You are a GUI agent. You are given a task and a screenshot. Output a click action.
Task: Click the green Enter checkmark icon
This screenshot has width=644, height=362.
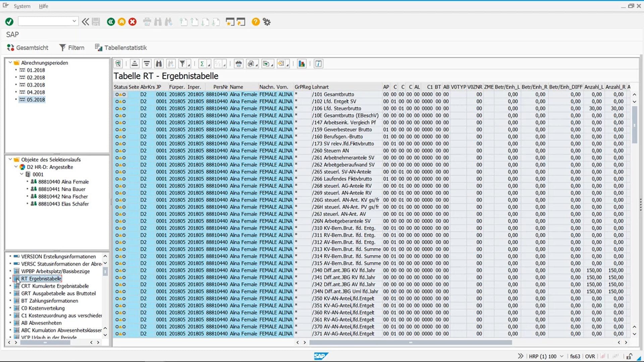click(9, 22)
